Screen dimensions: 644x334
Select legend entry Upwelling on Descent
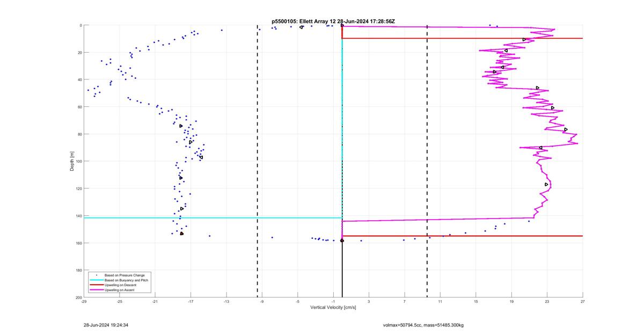120,285
